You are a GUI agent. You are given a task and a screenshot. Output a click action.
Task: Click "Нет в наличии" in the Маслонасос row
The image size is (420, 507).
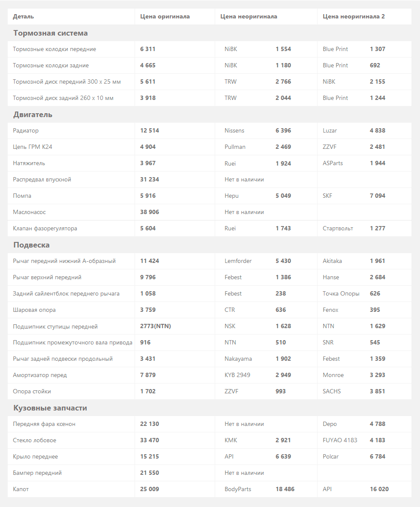pos(244,212)
